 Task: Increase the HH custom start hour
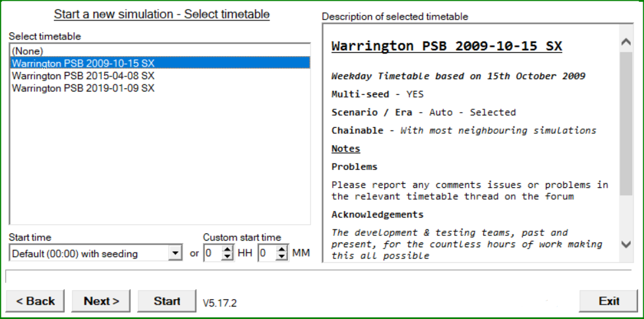227,250
